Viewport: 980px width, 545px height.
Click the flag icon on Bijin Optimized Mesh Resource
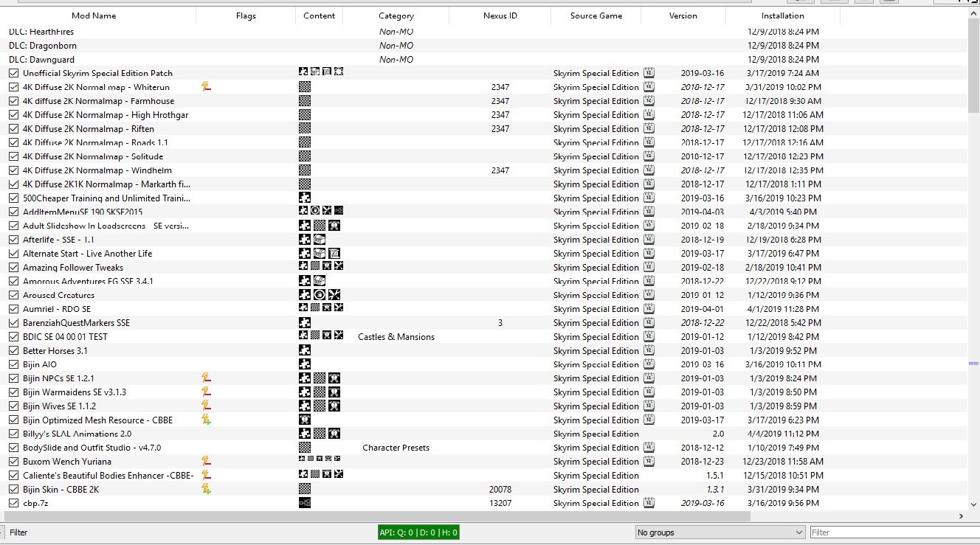(x=207, y=420)
